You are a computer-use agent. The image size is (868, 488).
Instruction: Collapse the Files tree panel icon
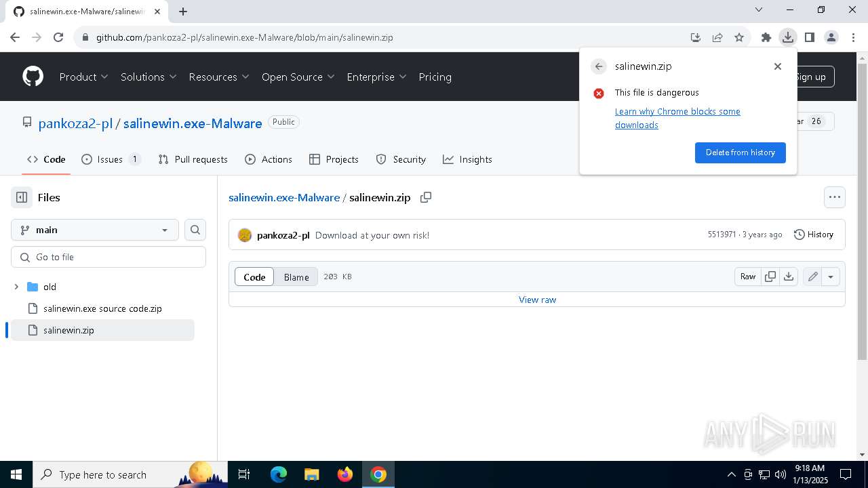point(22,197)
